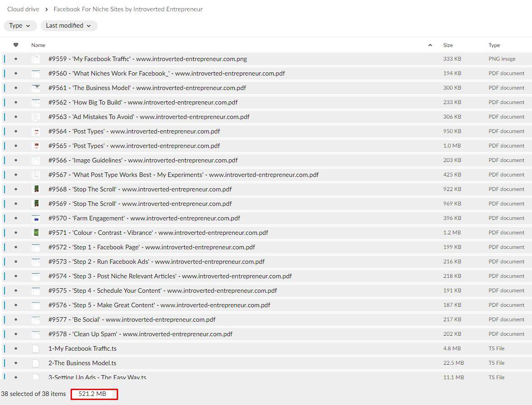
Task: Click the Facebook For Niche Sites folder breadcrumb
Action: coord(128,9)
